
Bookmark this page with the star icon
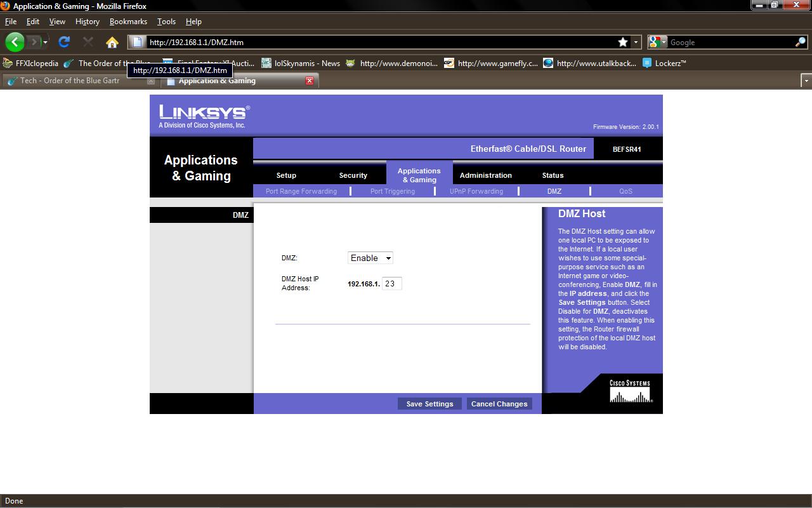click(x=623, y=42)
